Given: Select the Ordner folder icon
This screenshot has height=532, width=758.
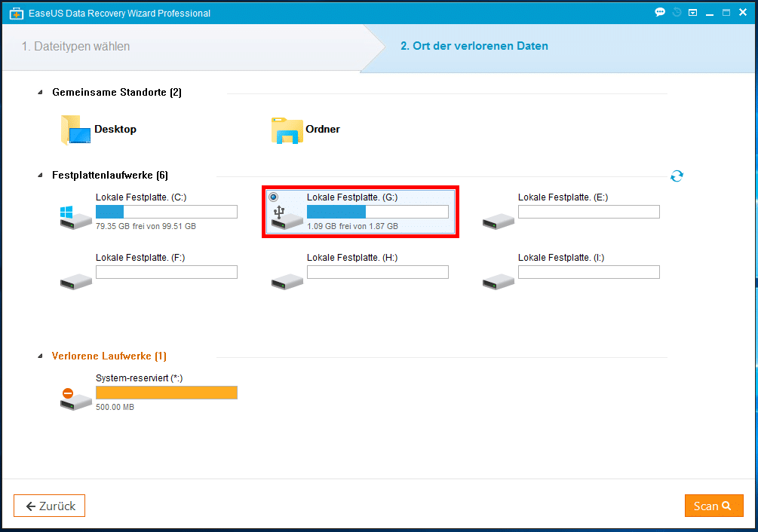Looking at the screenshot, I should 287,130.
